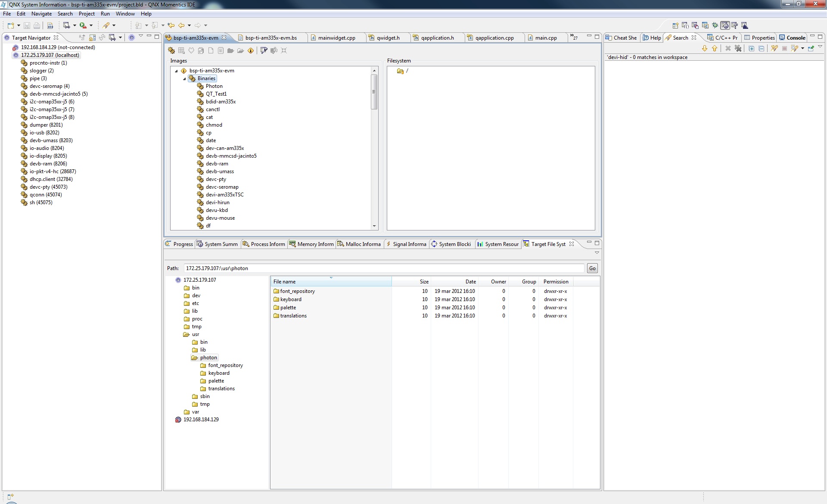Viewport: 827px width, 504px height.
Task: Click Expand All in Search view
Action: pos(752,49)
